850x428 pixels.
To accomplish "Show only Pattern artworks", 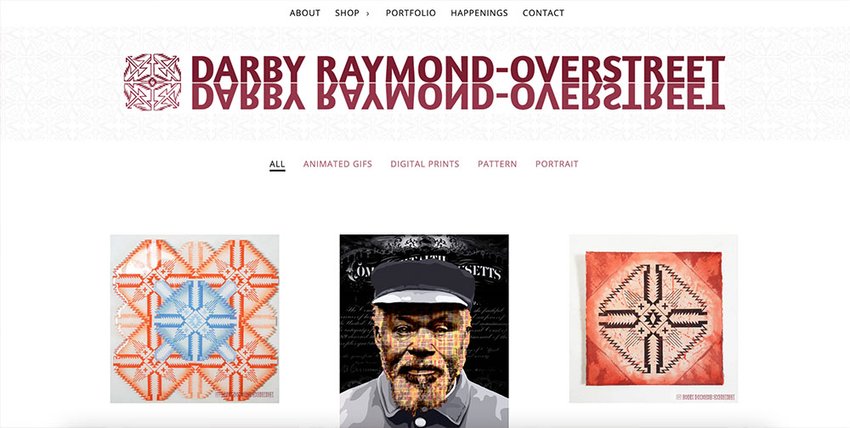I will pyautogui.click(x=497, y=164).
